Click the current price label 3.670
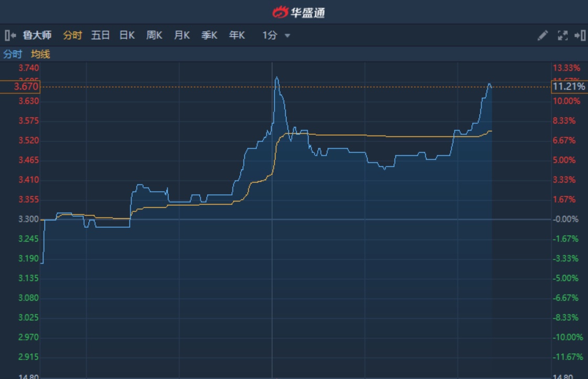This screenshot has height=379, width=588. pos(20,87)
